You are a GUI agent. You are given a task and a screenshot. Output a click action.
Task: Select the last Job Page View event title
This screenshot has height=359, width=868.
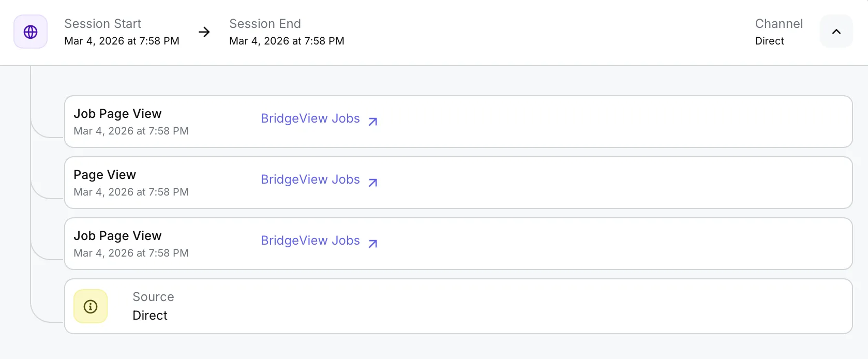pos(117,236)
